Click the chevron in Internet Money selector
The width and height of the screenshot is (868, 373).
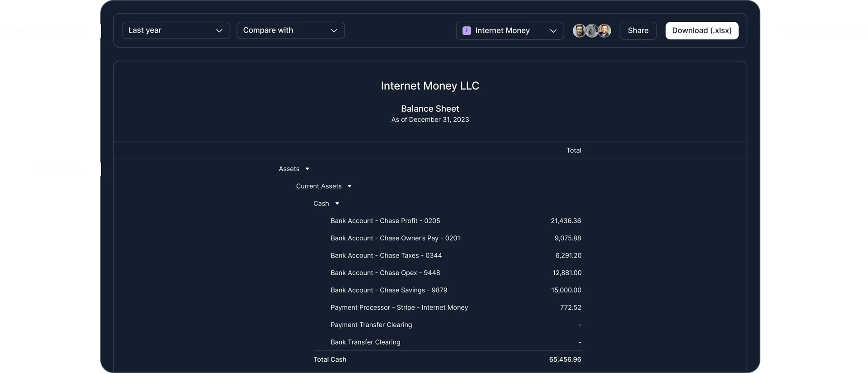(x=553, y=31)
